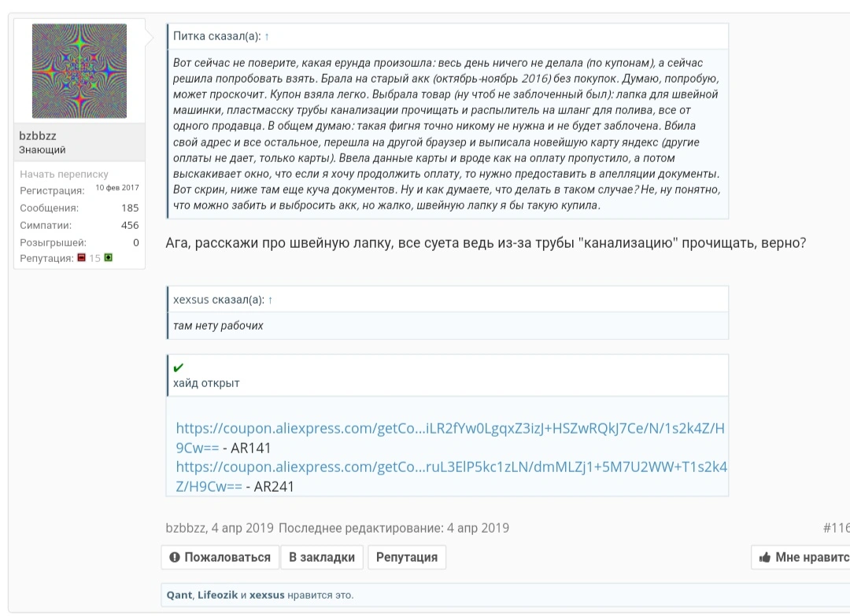Jump to xexsus quoted post arrow
The width and height of the screenshot is (850, 616).
pyautogui.click(x=270, y=301)
